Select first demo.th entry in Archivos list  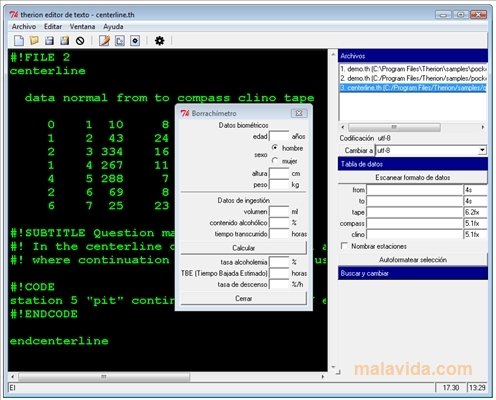pos(413,69)
